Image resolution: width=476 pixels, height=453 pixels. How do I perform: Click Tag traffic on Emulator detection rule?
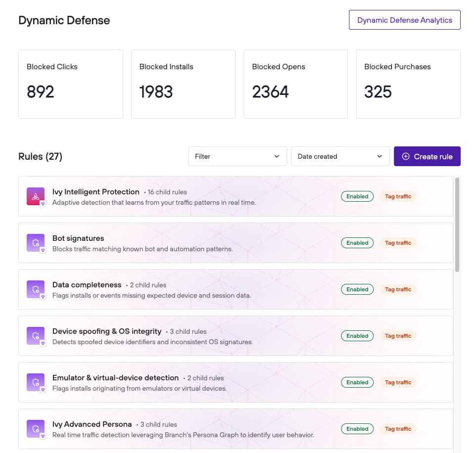[398, 382]
